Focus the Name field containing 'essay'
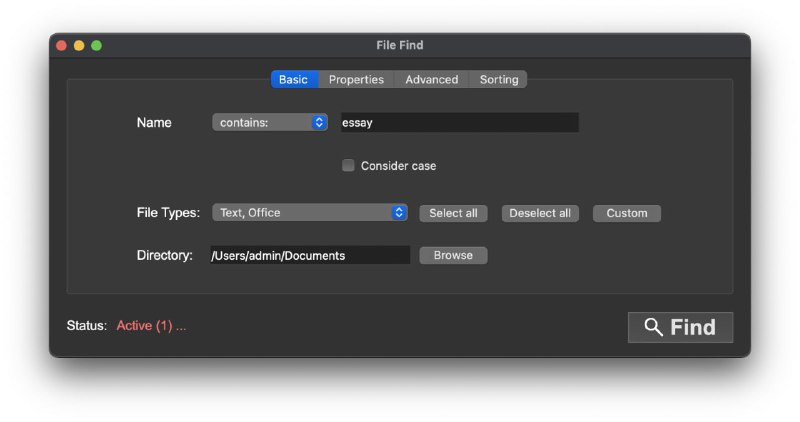The image size is (800, 422). [x=459, y=122]
